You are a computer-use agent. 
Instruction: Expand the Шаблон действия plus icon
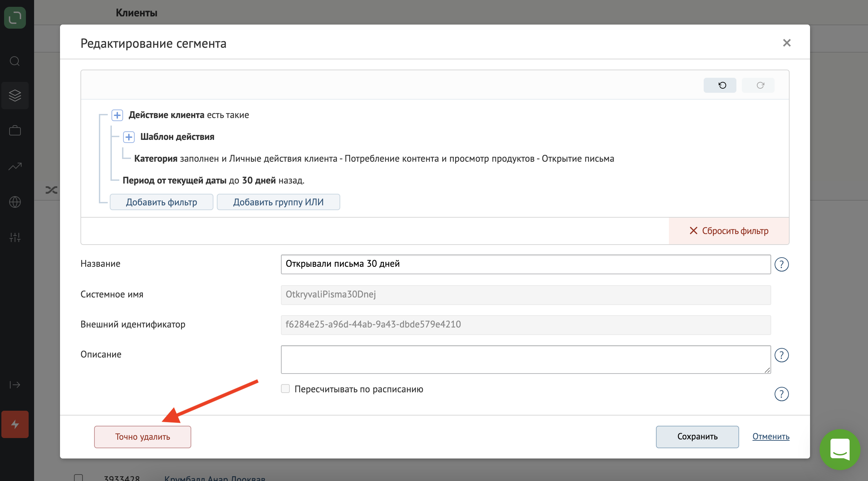click(129, 137)
